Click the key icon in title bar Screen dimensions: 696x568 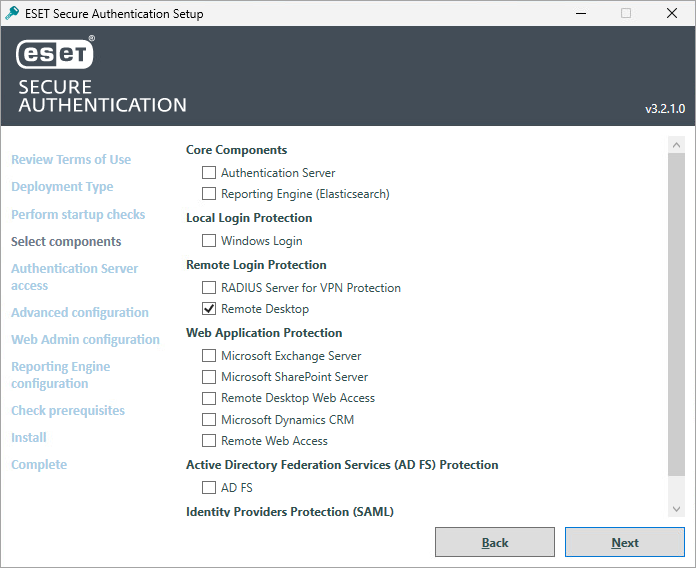coord(12,13)
